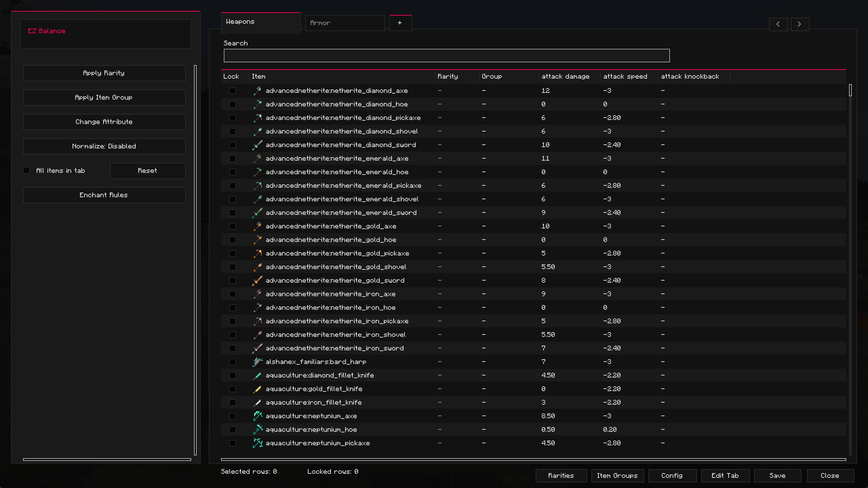Image resolution: width=868 pixels, height=488 pixels.
Task: Click the Apply Item Group button
Action: click(104, 98)
